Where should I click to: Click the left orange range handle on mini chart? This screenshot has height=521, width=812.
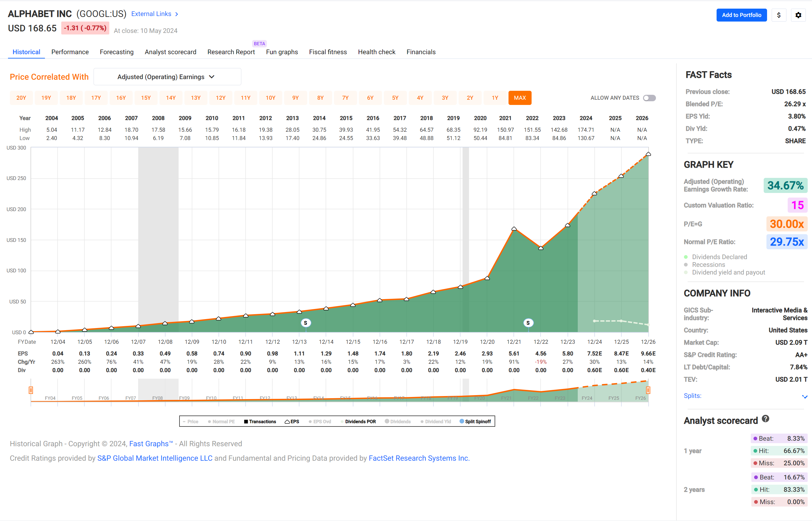coord(31,390)
